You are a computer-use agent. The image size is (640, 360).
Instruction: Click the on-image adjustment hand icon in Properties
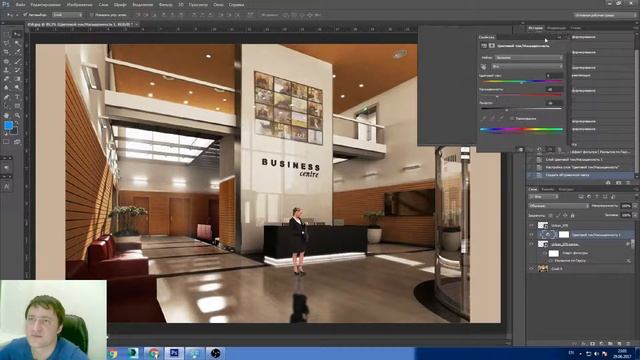(x=484, y=66)
